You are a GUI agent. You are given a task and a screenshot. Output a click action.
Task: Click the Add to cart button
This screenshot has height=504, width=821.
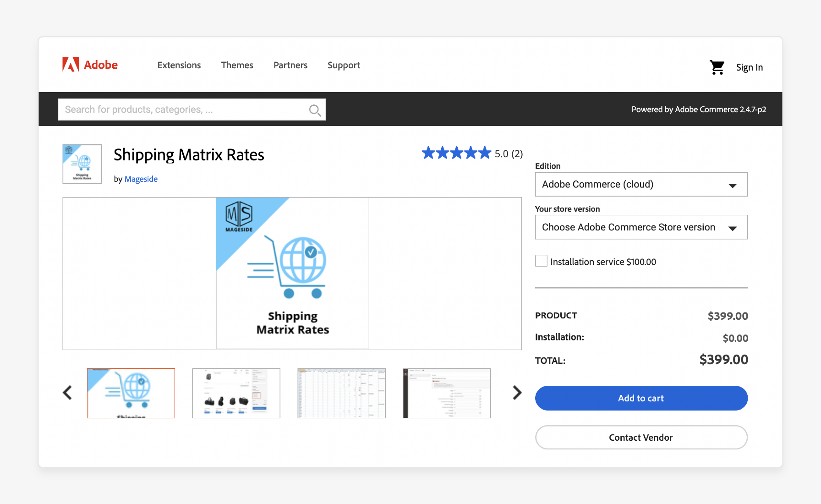pyautogui.click(x=641, y=398)
